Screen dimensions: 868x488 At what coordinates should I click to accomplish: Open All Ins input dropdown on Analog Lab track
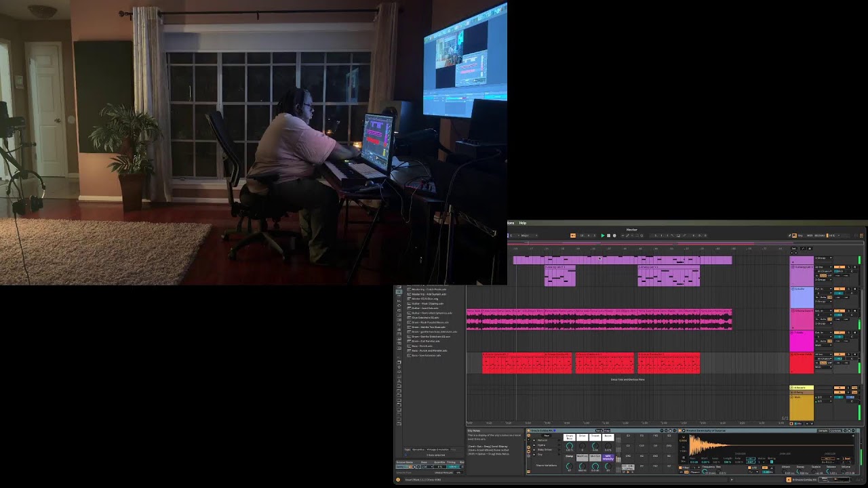coord(823,267)
